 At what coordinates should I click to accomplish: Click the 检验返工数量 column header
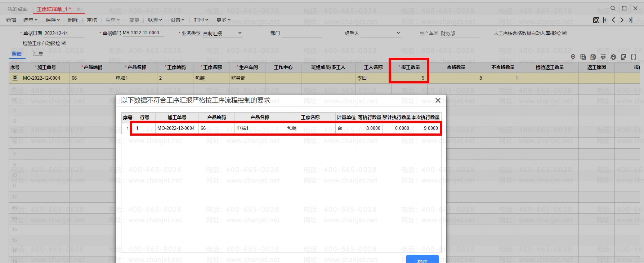click(550, 67)
